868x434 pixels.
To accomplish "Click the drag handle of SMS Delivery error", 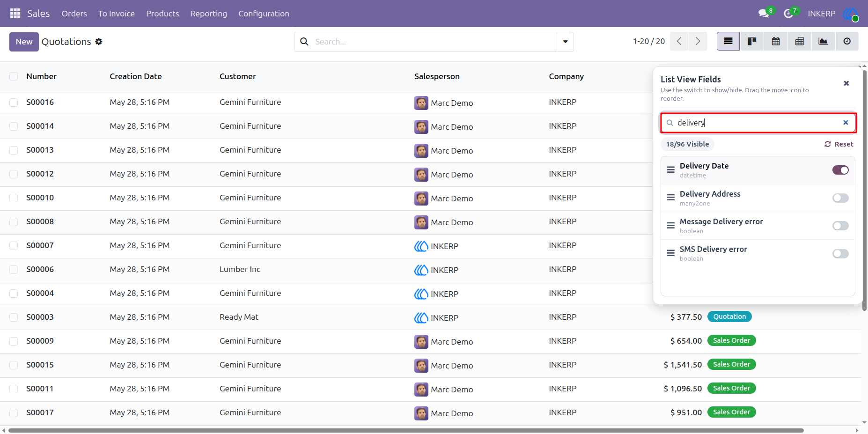I will click(x=670, y=253).
